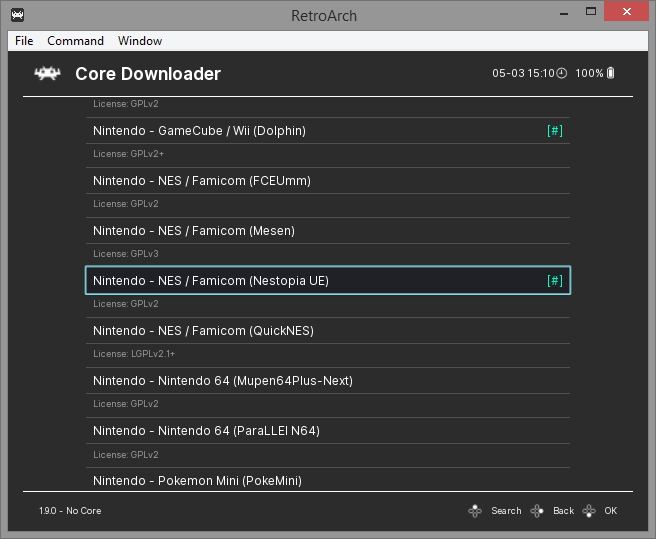Viewport: 656px width, 539px height.
Task: Click the OK gamepad button icon
Action: click(589, 511)
